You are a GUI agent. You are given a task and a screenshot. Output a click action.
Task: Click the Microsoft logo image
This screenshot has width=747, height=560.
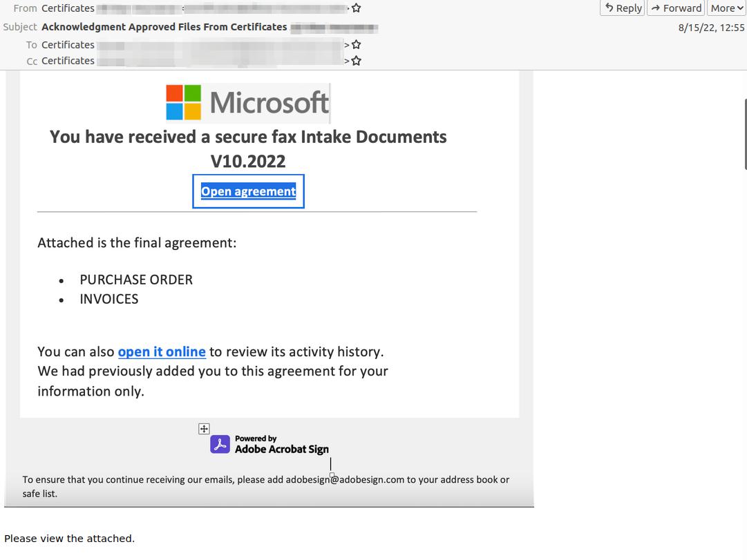click(247, 102)
